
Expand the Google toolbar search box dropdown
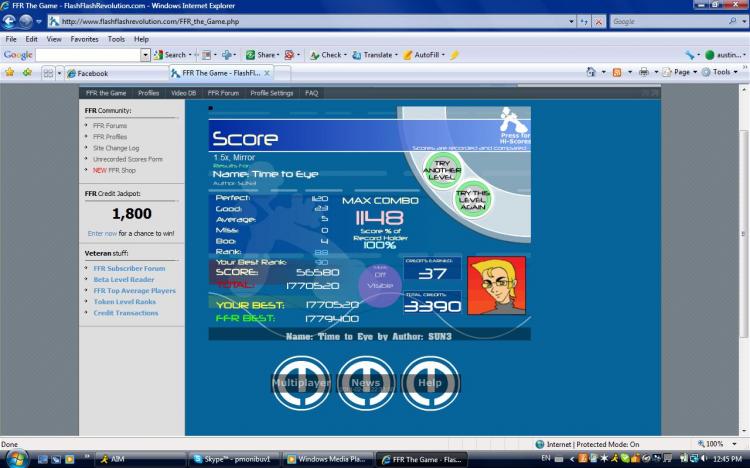145,55
